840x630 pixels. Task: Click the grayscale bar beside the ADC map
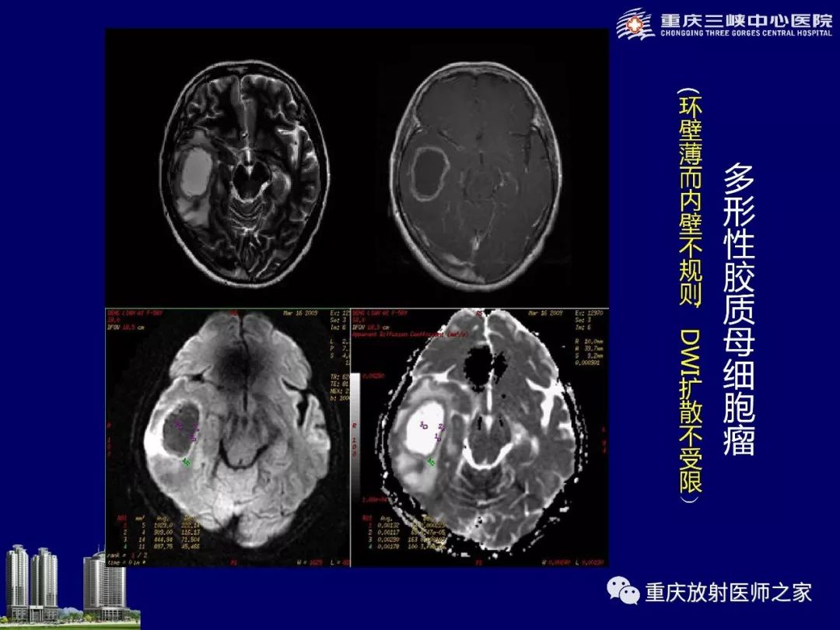pyautogui.click(x=355, y=436)
